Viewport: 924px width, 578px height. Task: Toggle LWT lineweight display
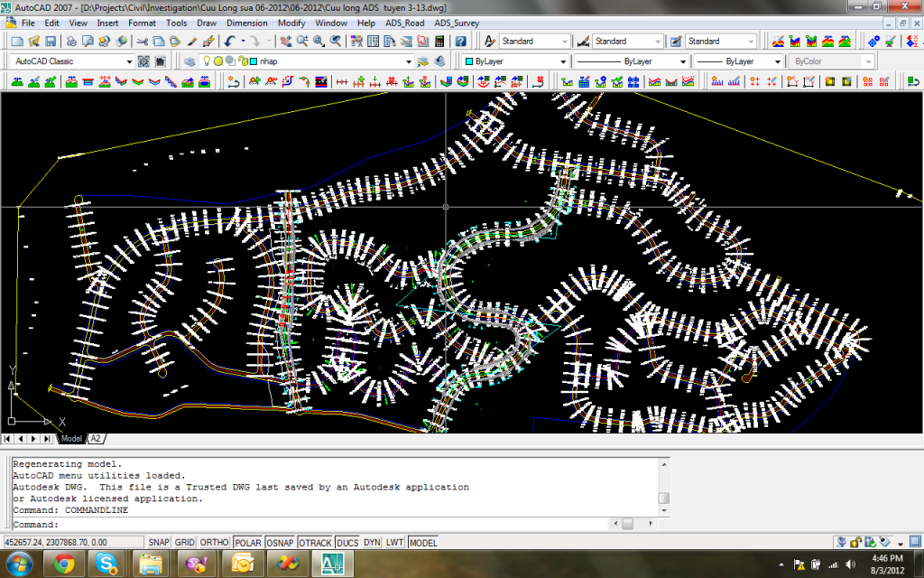[395, 543]
